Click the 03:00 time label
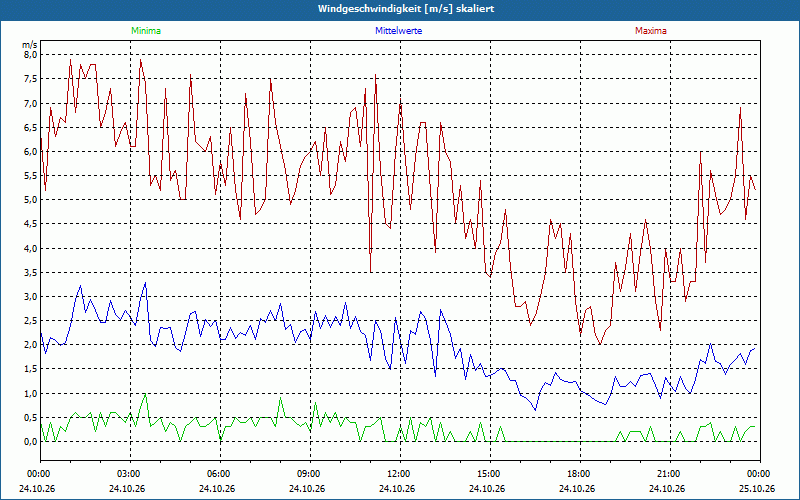Viewport: 800px width, 500px height. 128,474
